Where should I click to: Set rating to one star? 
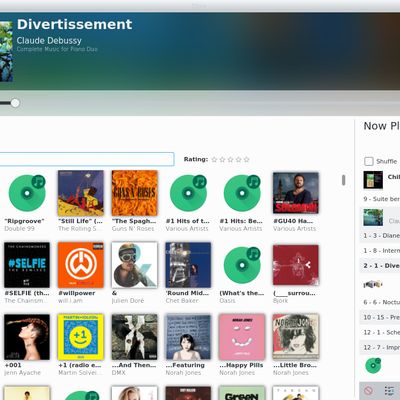[x=214, y=160]
